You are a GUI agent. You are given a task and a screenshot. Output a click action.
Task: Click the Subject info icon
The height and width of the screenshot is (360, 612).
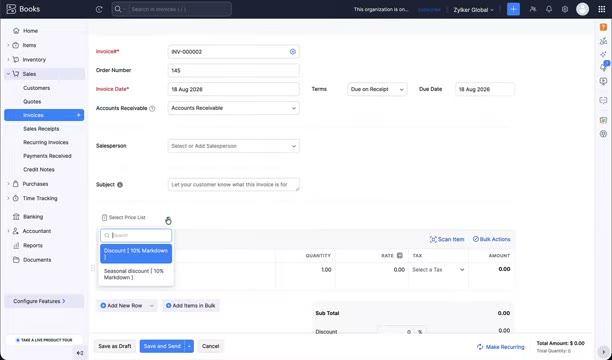click(x=120, y=185)
